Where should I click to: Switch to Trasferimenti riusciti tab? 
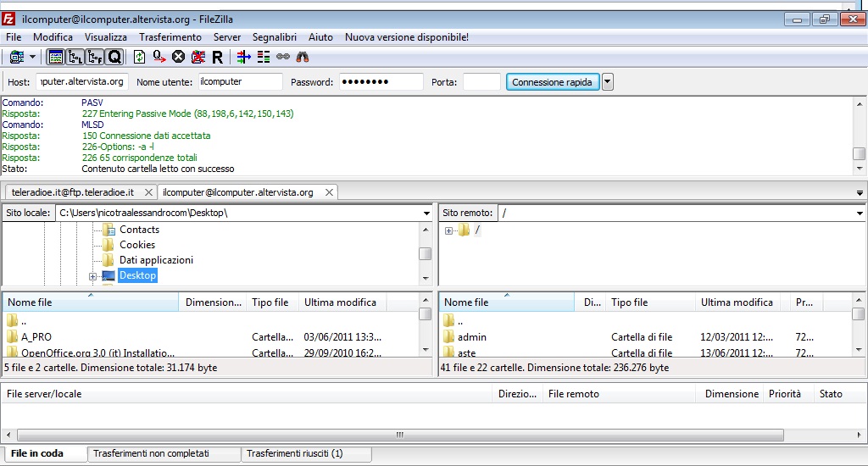click(307, 454)
